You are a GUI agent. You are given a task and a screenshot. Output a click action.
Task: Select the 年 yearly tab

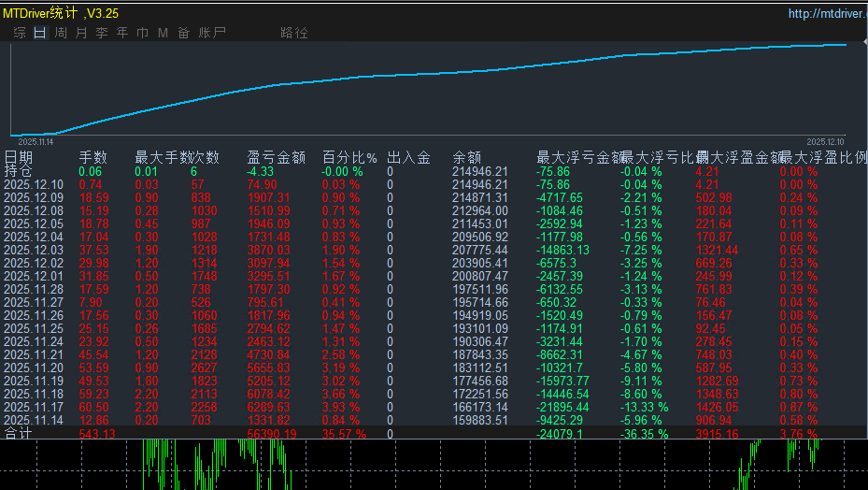(122, 33)
